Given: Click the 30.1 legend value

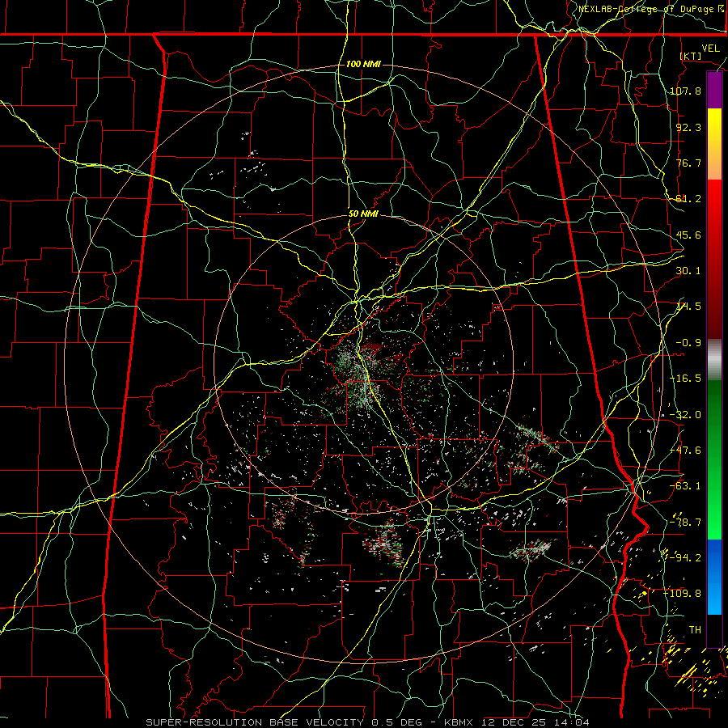Looking at the screenshot, I should [688, 271].
